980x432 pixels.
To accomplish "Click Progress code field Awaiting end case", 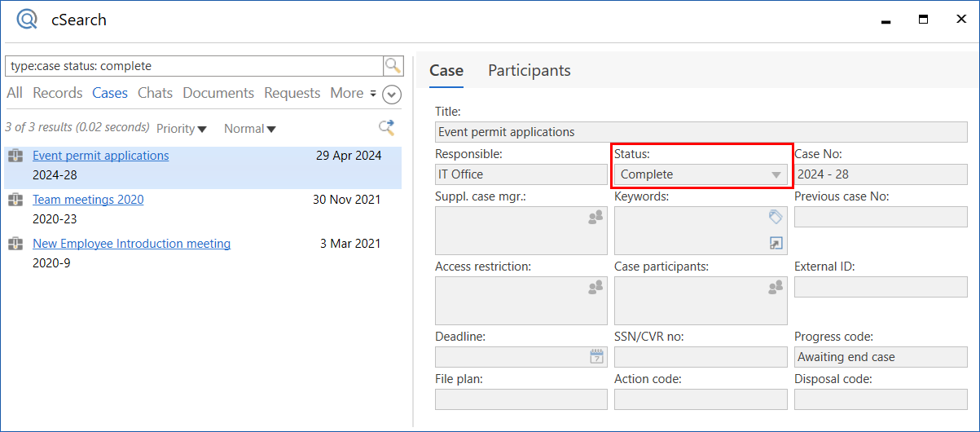I will (x=881, y=357).
